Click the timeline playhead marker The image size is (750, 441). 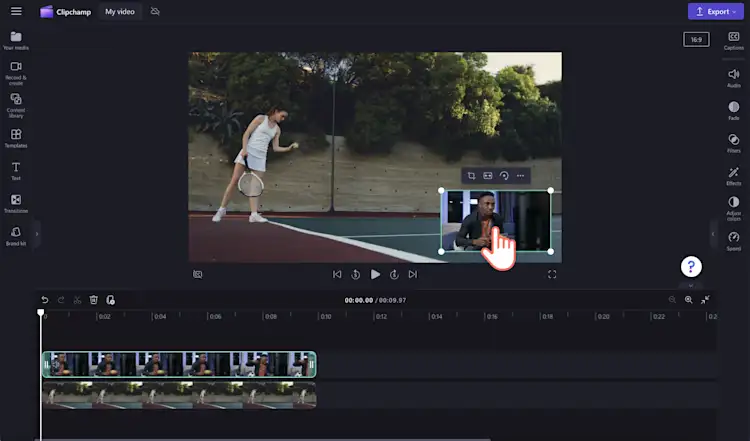pyautogui.click(x=41, y=312)
